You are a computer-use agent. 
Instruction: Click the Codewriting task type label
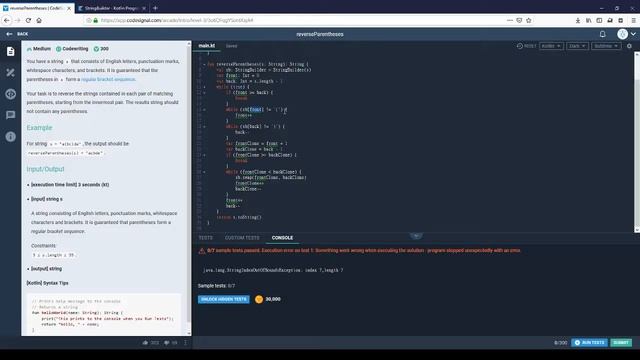(75, 49)
